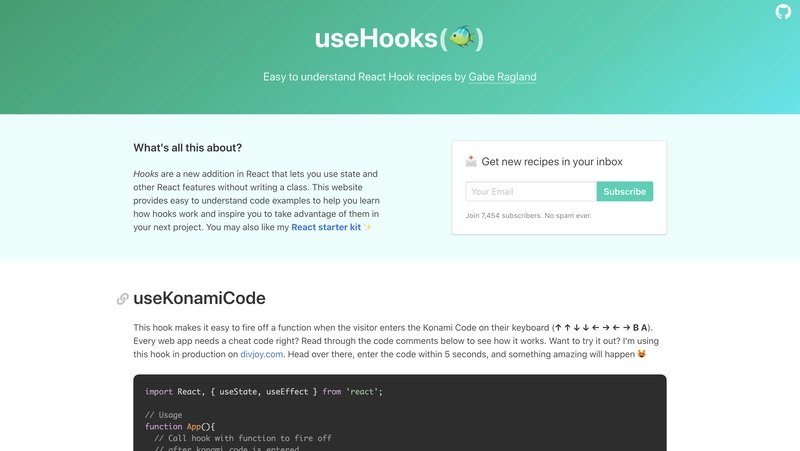Image resolution: width=800 pixels, height=451 pixels.
Task: Open the useHooks site title
Action: coord(399,38)
